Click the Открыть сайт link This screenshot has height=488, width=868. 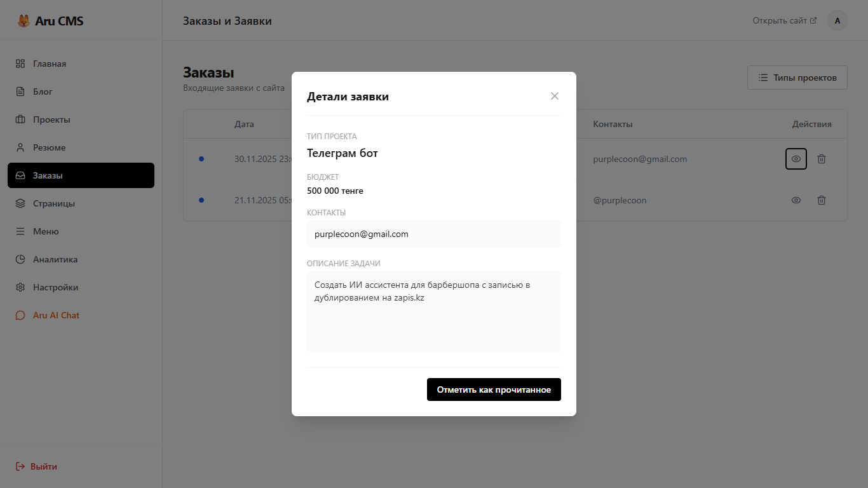[784, 20]
